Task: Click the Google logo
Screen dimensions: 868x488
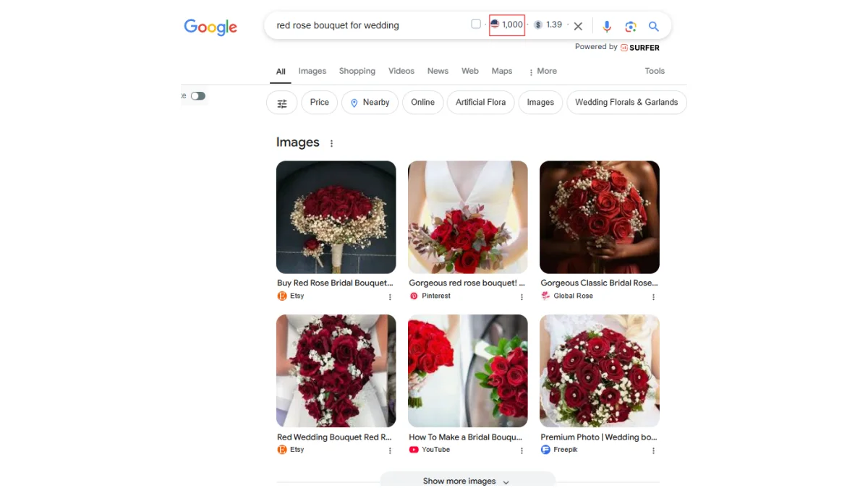Action: pyautogui.click(x=210, y=27)
